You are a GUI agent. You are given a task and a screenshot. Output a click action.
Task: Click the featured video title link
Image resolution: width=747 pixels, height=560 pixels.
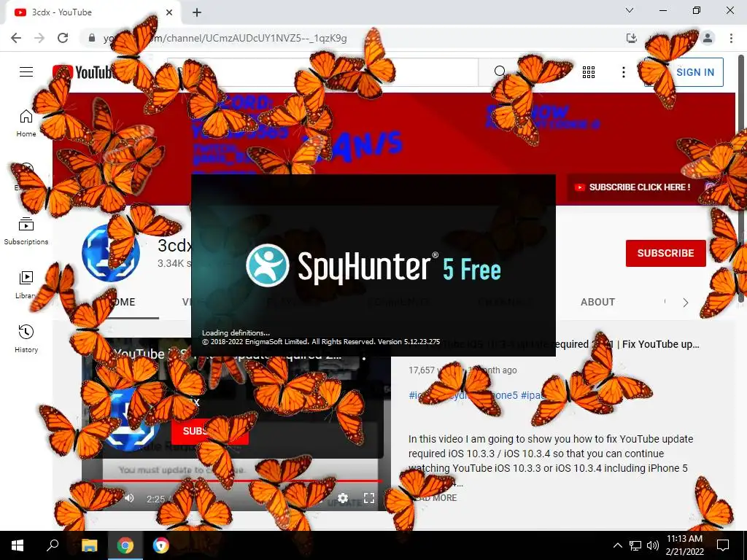pos(554,344)
